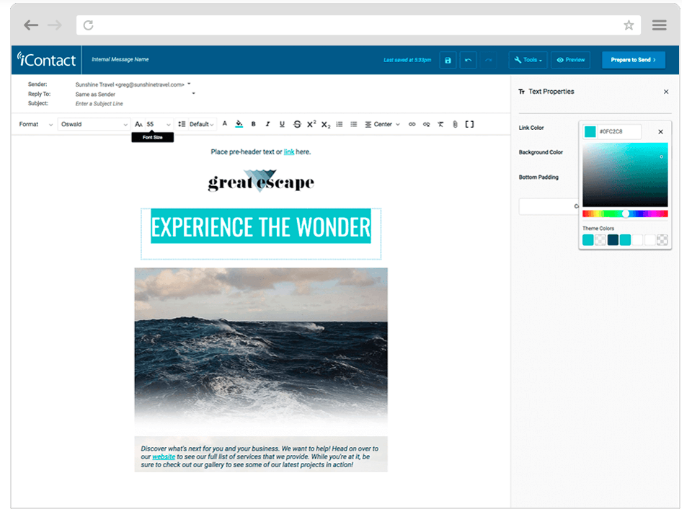Click the current color preview swatch
The image size is (682, 512).
[590, 131]
